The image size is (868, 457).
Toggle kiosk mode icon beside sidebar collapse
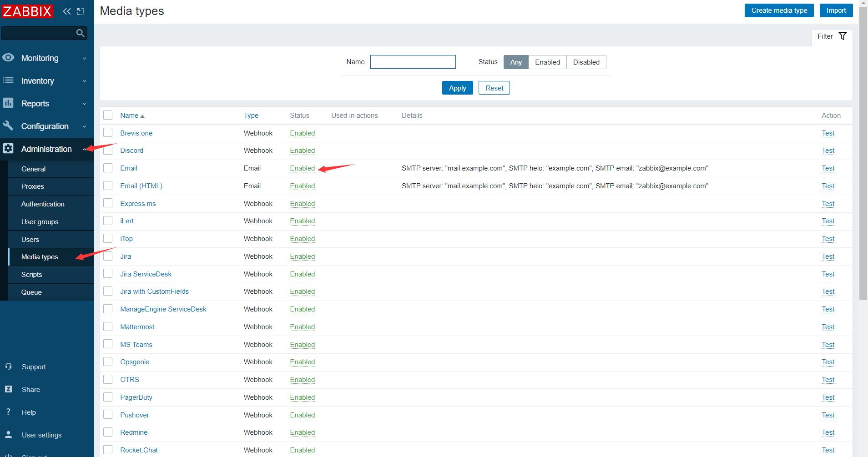[x=81, y=11]
